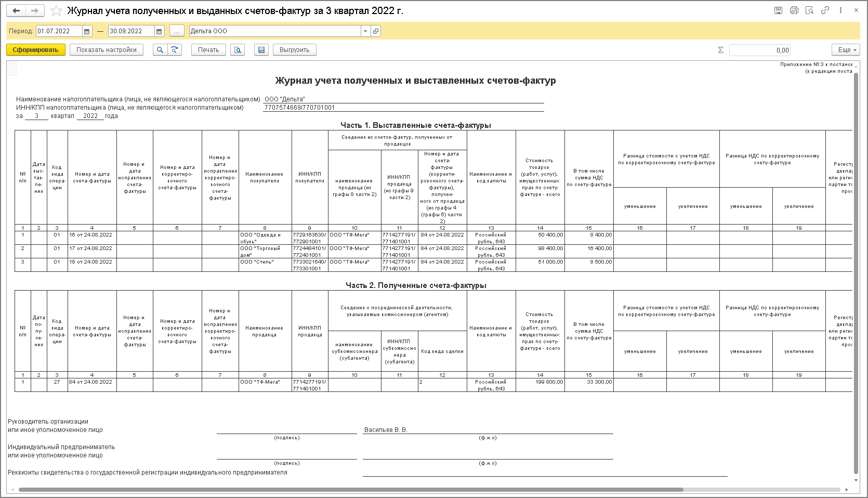Click the Сформировать button
Viewport: 868px width, 498px height.
click(36, 50)
